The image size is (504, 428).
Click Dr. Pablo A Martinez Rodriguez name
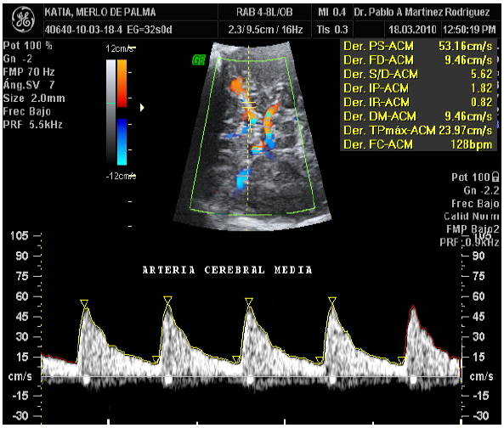pyautogui.click(x=422, y=12)
